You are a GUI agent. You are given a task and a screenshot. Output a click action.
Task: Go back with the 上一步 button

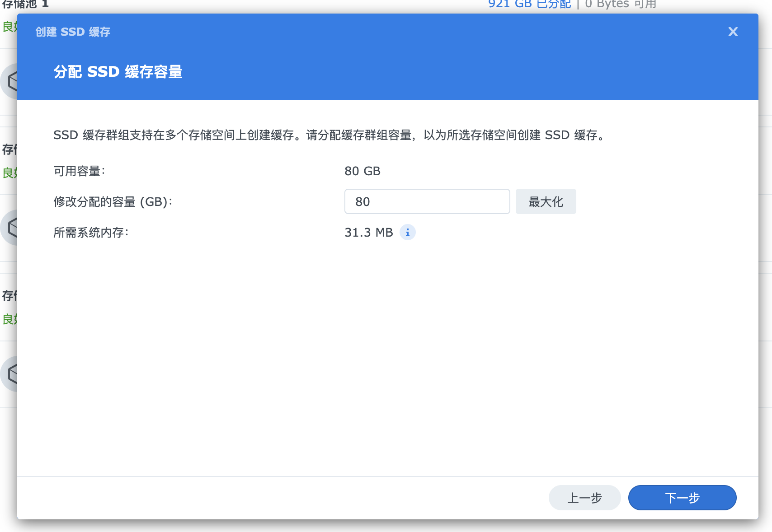[584, 498]
